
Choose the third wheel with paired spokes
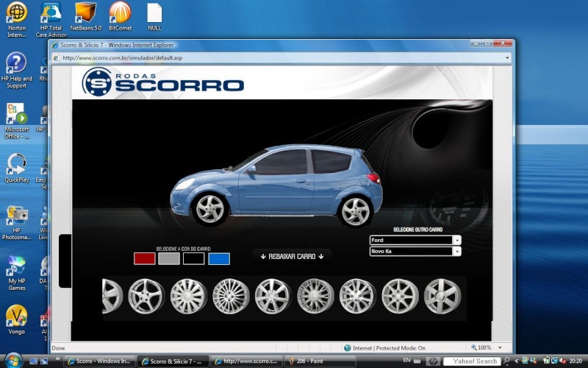[x=188, y=297]
